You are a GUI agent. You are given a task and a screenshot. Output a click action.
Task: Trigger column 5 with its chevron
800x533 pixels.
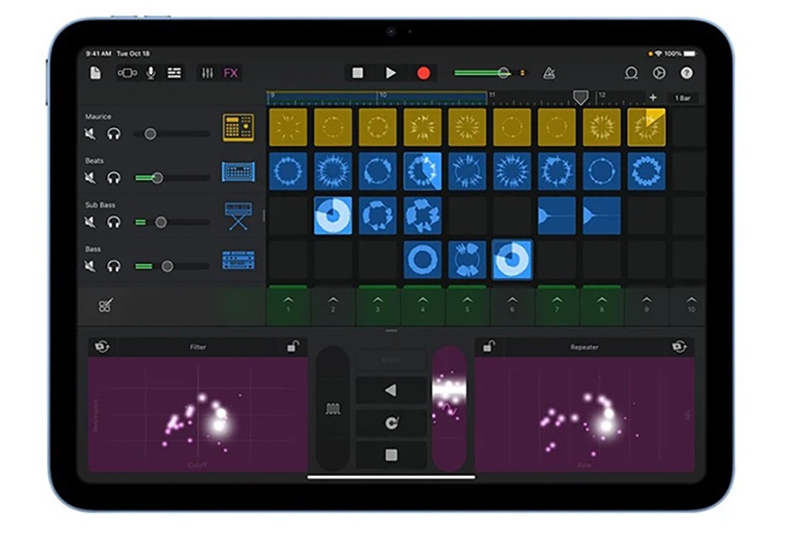[467, 305]
